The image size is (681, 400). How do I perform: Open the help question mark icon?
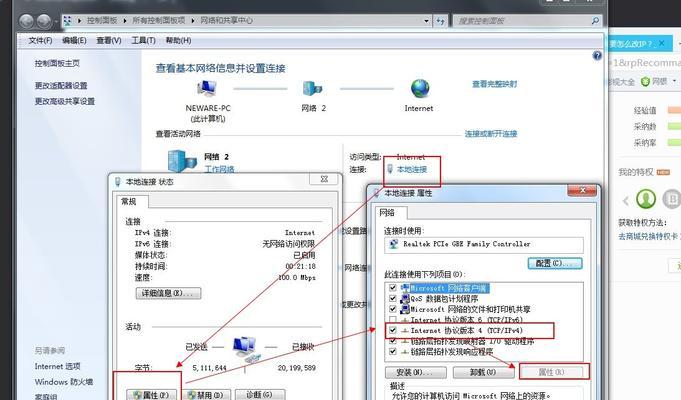point(597,56)
